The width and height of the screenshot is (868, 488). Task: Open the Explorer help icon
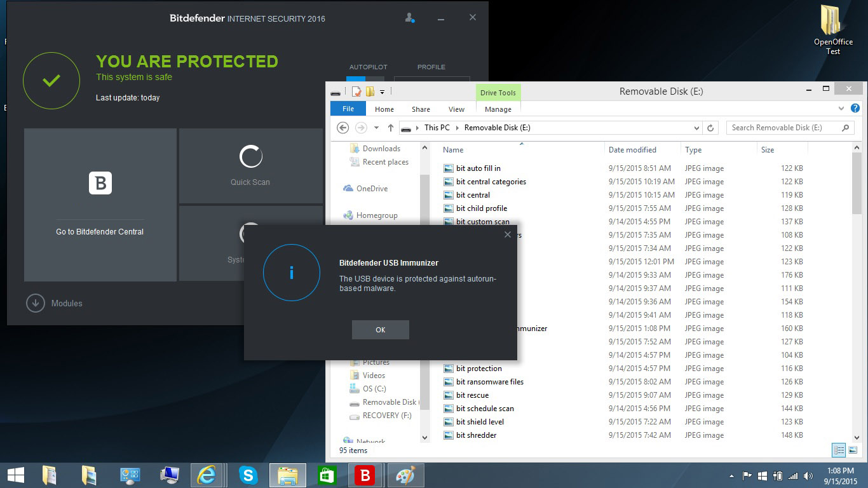pyautogui.click(x=855, y=109)
